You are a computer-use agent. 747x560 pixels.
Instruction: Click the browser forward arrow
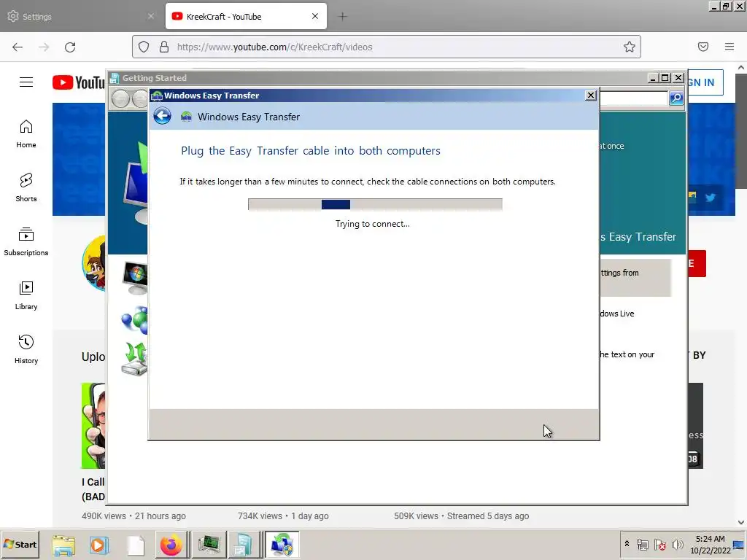[x=44, y=47]
